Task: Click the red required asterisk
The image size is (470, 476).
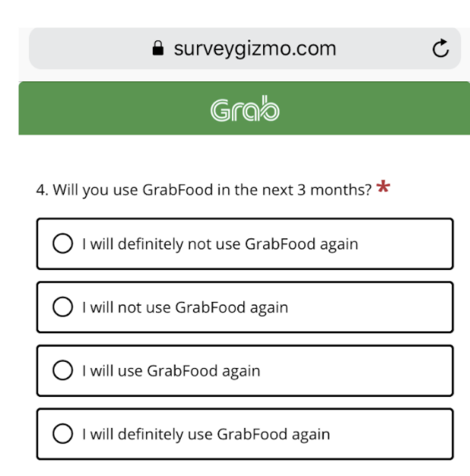Action: (383, 187)
